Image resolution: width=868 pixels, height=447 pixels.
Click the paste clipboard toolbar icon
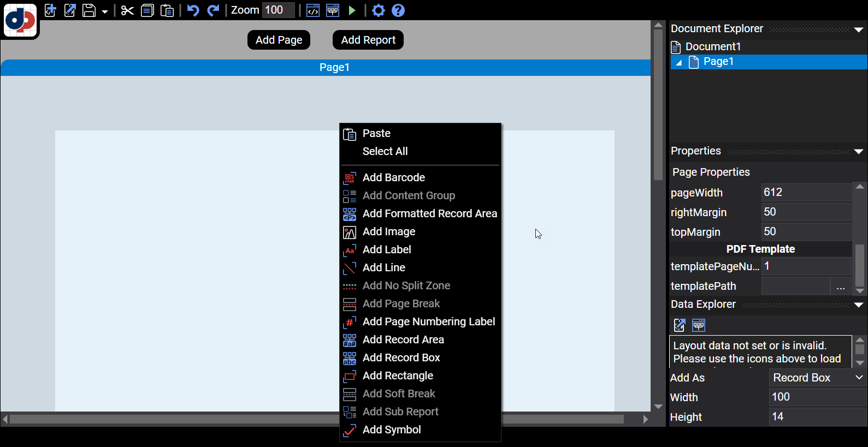pos(167,10)
